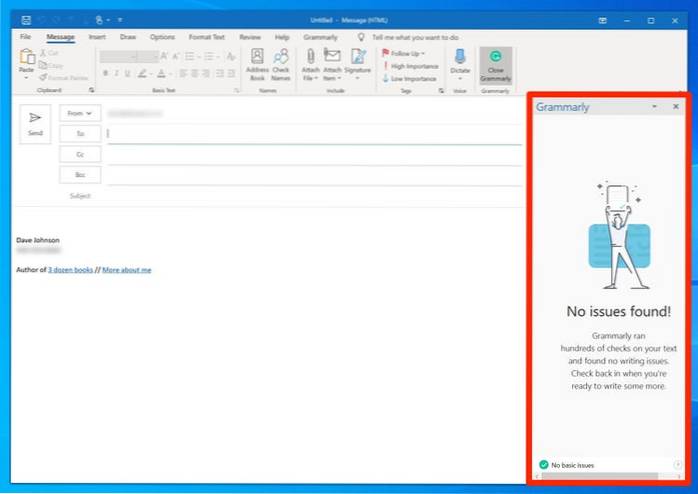Expand the From account dropdown
The image size is (698, 494).
(80, 113)
